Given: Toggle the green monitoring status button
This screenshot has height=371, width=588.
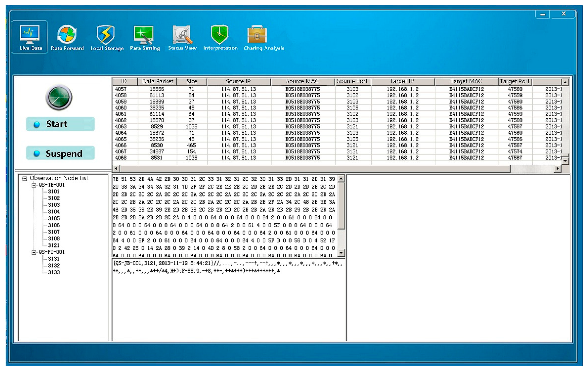Looking at the screenshot, I should [x=60, y=98].
